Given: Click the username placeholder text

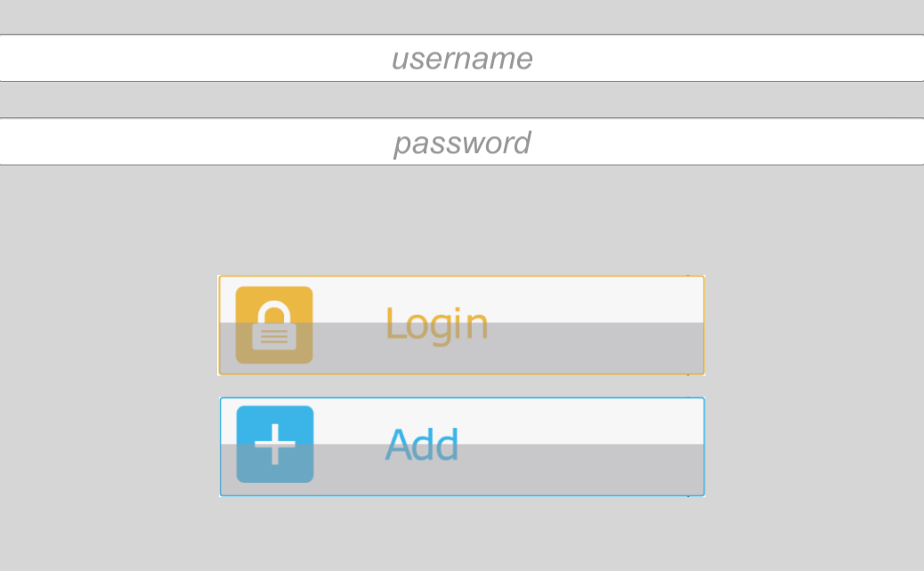Looking at the screenshot, I should point(463,59).
